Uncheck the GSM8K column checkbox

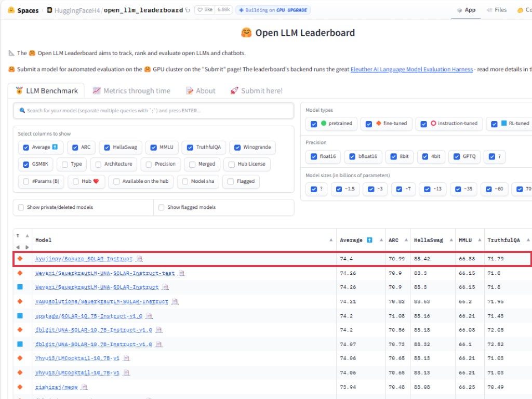[x=26, y=165]
